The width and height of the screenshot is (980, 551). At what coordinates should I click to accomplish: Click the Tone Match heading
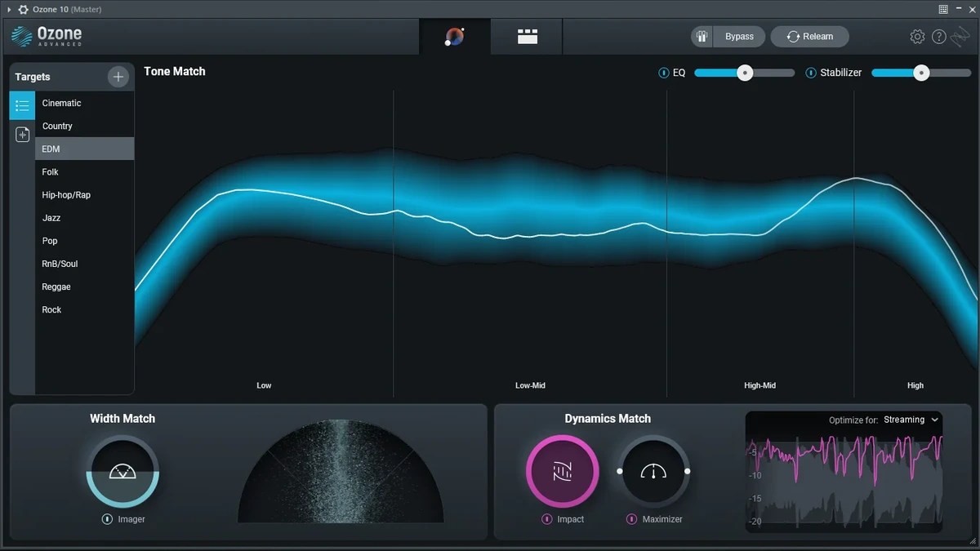pos(175,71)
